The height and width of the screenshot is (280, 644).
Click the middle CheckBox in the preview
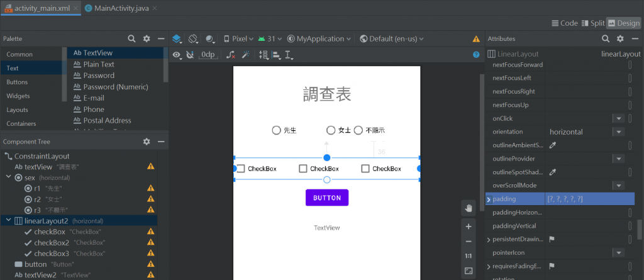[x=319, y=169]
